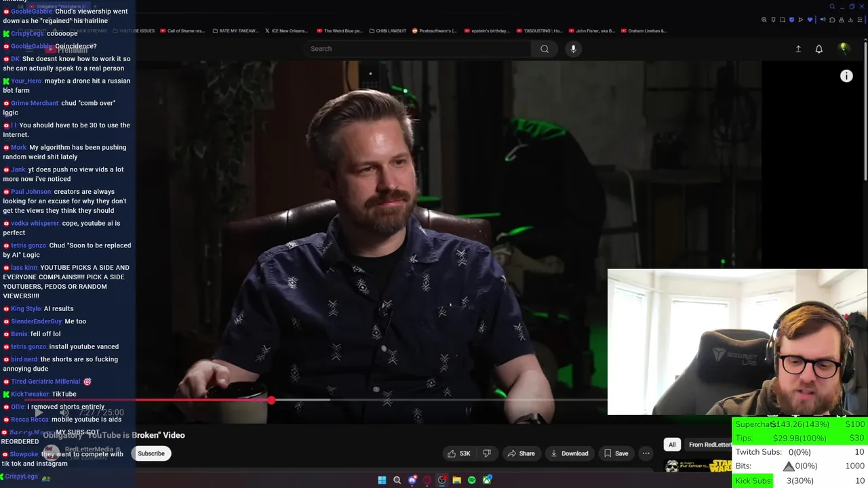The width and height of the screenshot is (868, 488).
Task: Open Graham Linehan bookmark
Action: 644,30
